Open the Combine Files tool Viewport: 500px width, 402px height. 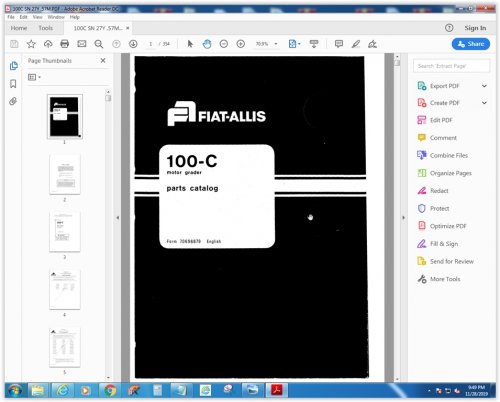[449, 155]
